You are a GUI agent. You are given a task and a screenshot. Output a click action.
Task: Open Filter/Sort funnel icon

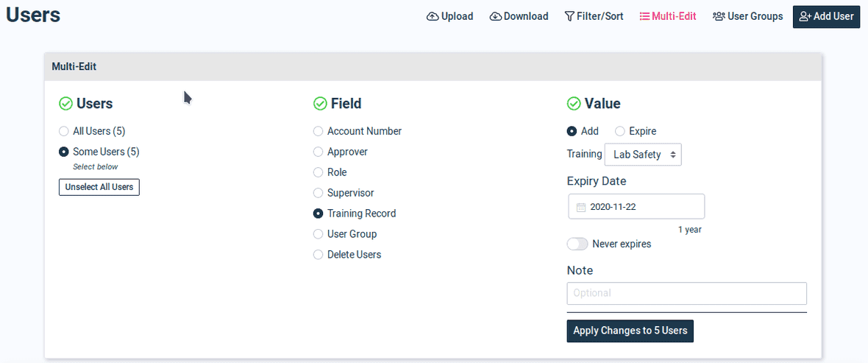click(x=569, y=16)
